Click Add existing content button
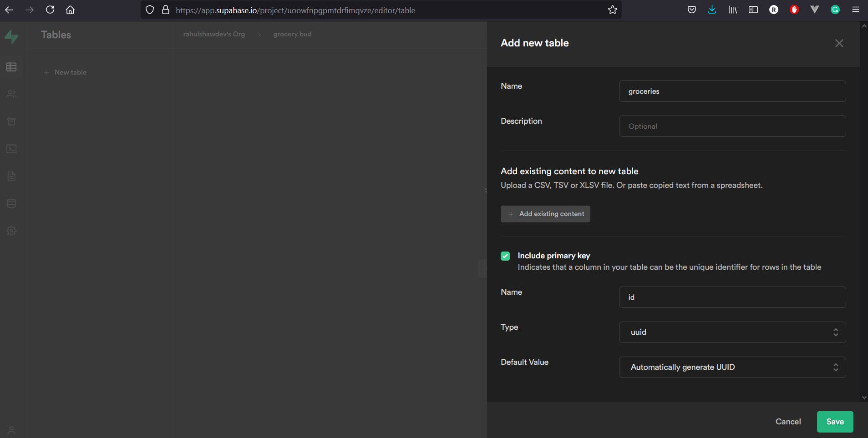The height and width of the screenshot is (438, 868). pos(545,214)
